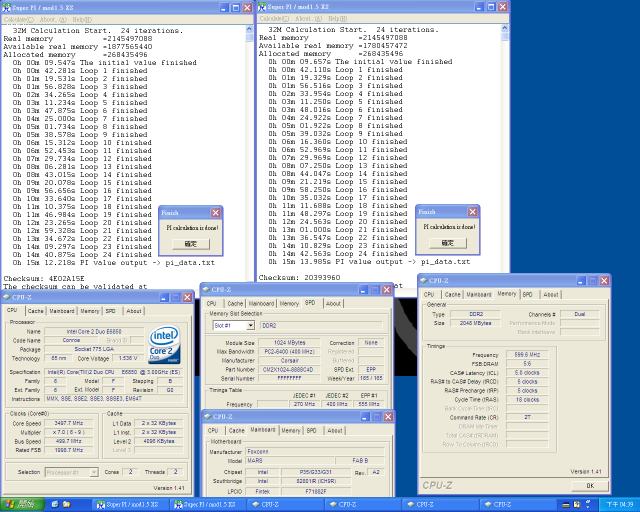
Task: Click the Quick Launch icon beside the Start button
Action: click(55, 505)
